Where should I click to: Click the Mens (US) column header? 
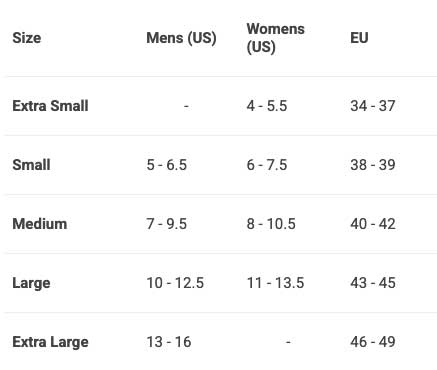pos(181,38)
